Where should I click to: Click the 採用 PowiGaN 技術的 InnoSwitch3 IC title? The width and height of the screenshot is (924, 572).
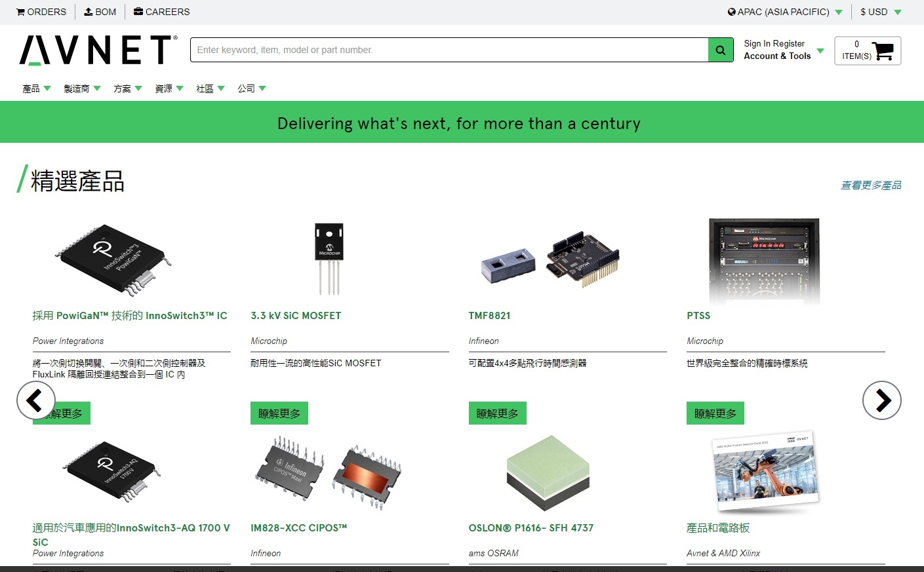(x=130, y=316)
